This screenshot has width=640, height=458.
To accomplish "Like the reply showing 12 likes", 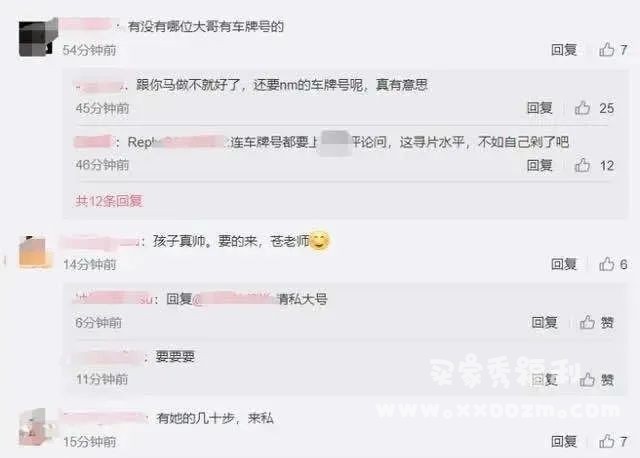I will pyautogui.click(x=582, y=165).
